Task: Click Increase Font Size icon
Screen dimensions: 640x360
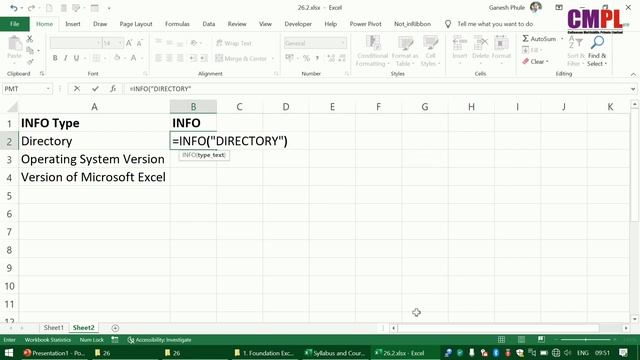Action: pos(129,43)
